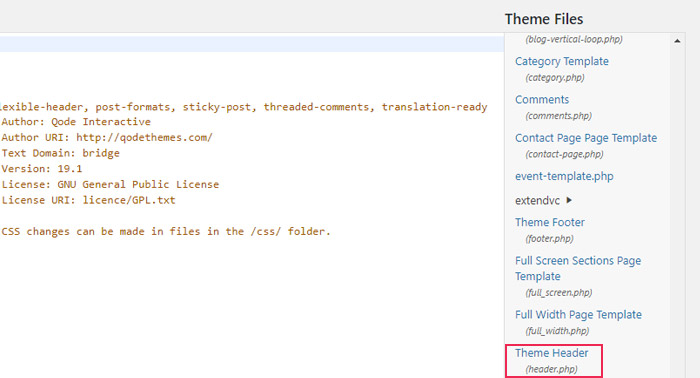This screenshot has height=378, width=700.
Task: Click the License URI line in editor
Action: [88, 200]
